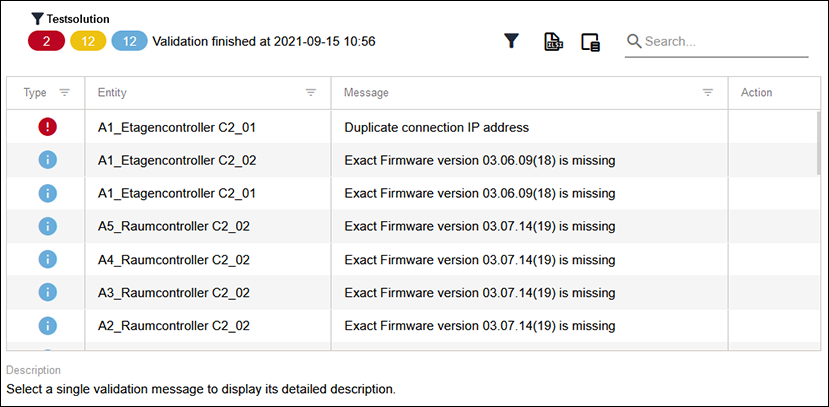829x407 pixels.
Task: Click the Action column header
Action: tap(756, 92)
